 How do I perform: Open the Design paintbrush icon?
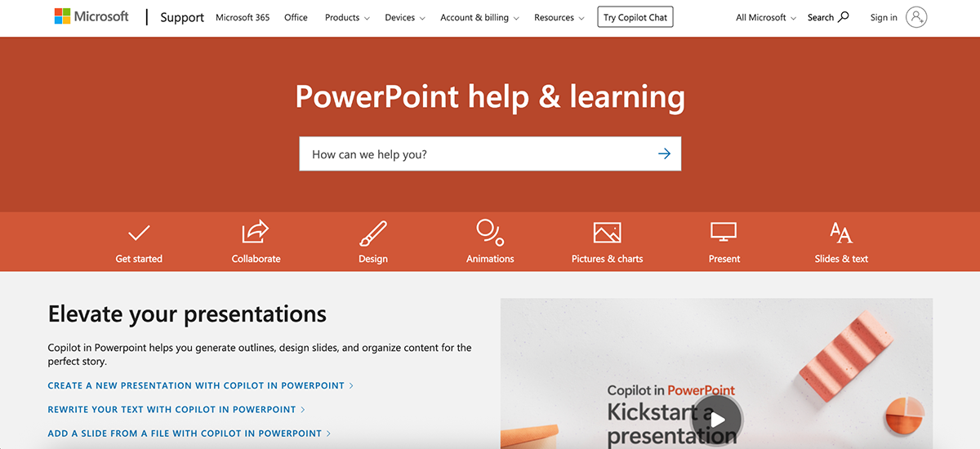tap(373, 233)
